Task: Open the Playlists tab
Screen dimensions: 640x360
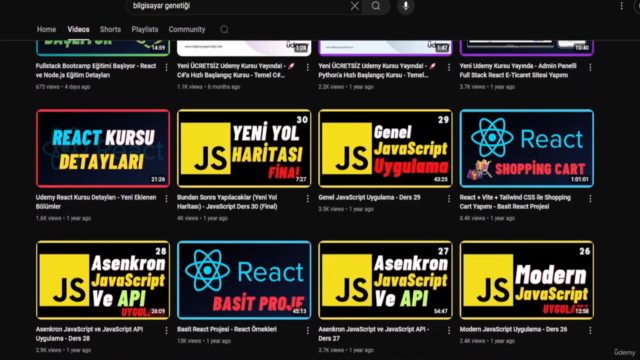Action: click(144, 29)
